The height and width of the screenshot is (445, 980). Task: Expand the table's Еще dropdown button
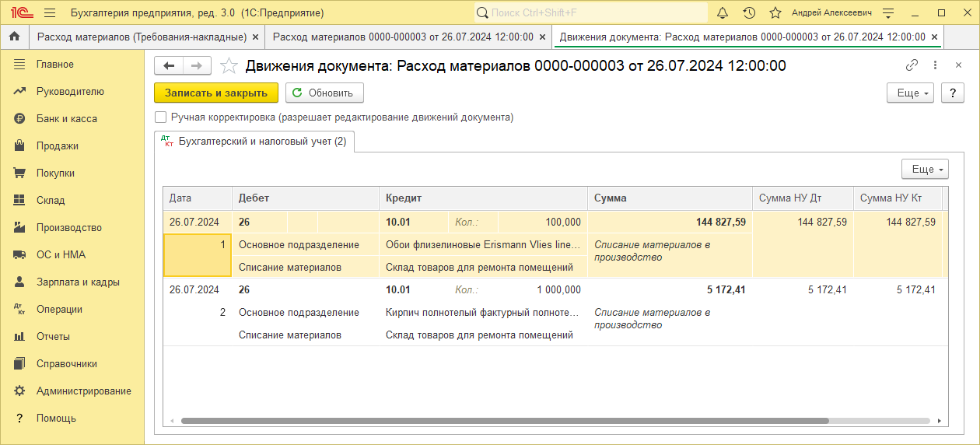tap(925, 169)
